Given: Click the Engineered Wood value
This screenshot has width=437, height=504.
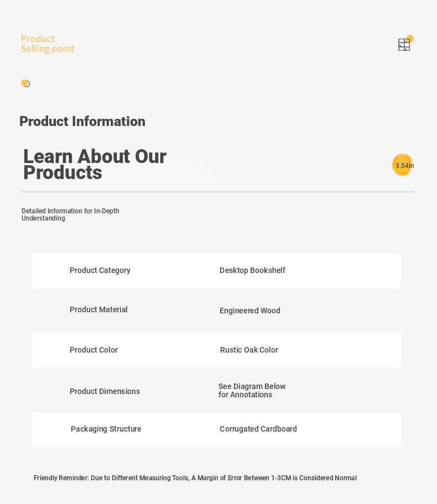Looking at the screenshot, I should pos(249,311).
